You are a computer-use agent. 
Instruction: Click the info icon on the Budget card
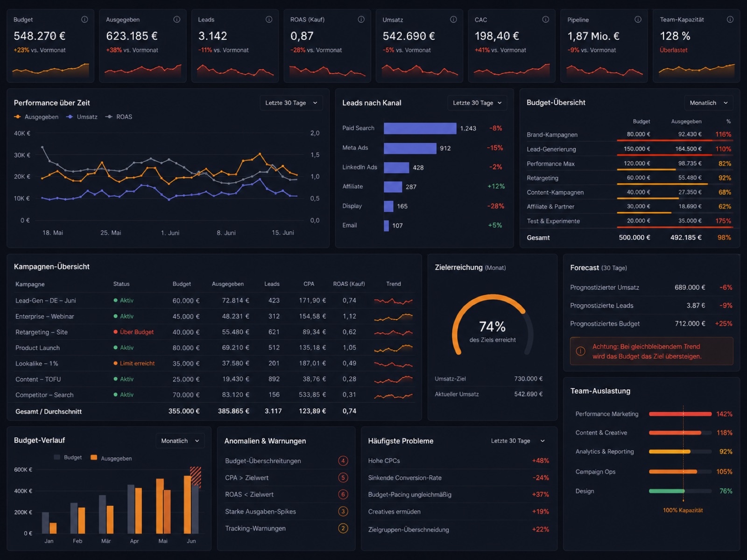85,20
